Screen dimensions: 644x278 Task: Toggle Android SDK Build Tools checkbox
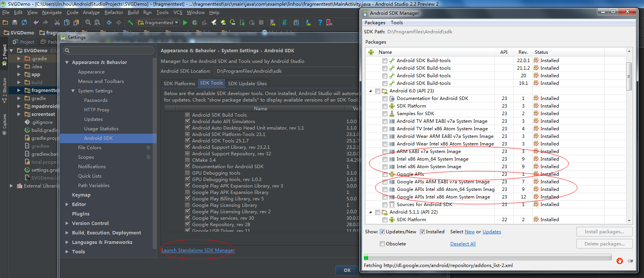187,115
